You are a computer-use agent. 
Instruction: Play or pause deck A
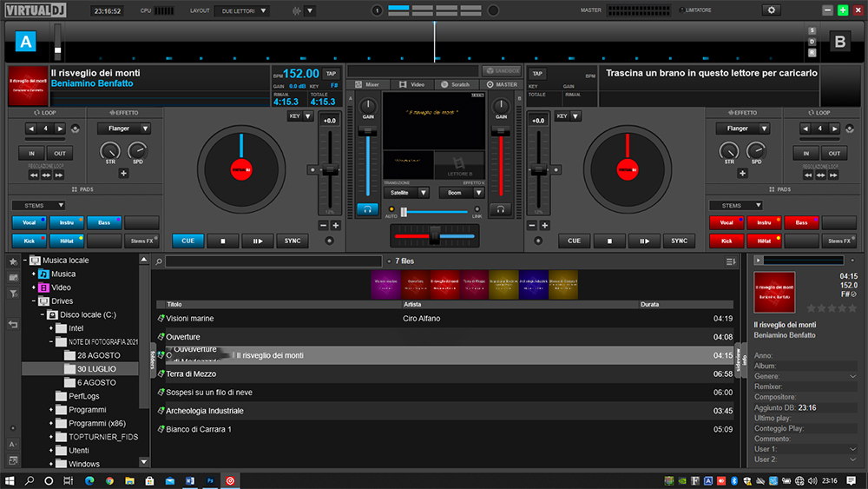point(258,241)
